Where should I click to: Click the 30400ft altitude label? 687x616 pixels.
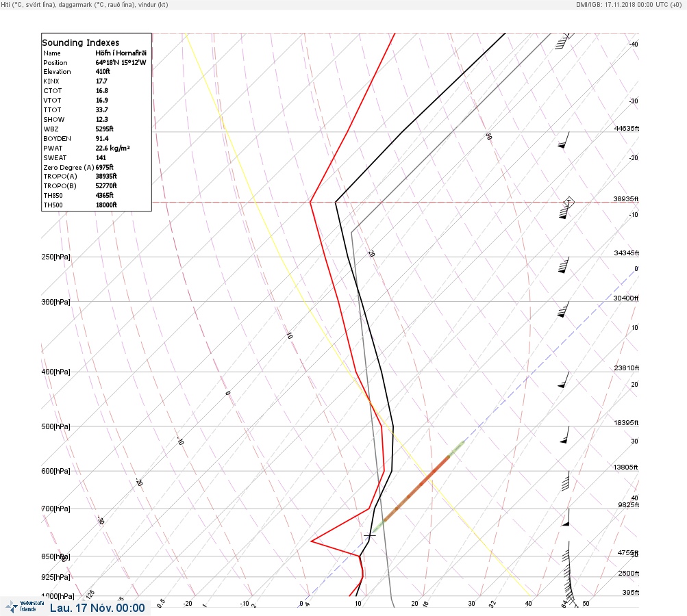point(626,298)
